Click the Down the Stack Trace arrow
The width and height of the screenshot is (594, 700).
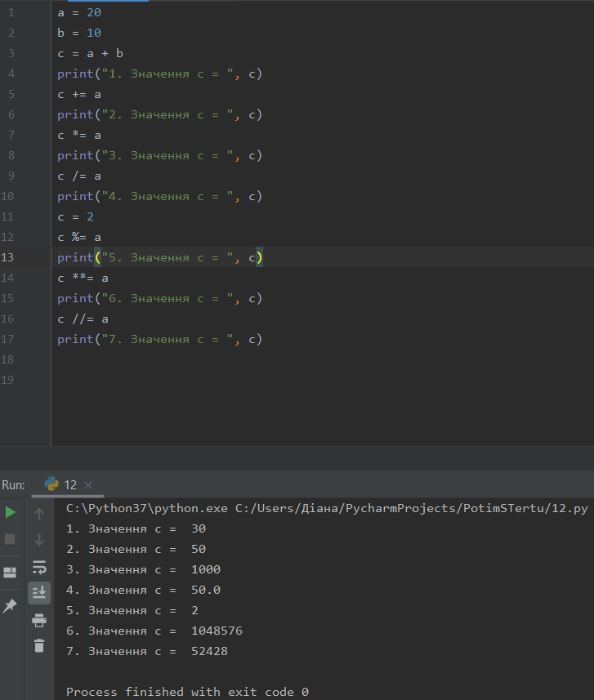point(39,540)
